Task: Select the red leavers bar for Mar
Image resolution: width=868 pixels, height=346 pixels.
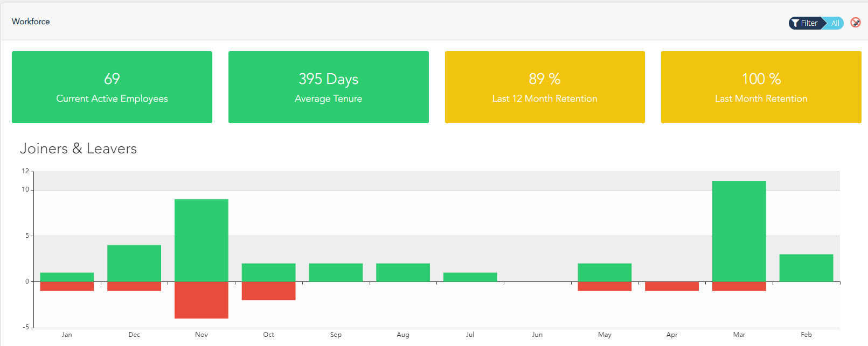Action: pyautogui.click(x=739, y=286)
